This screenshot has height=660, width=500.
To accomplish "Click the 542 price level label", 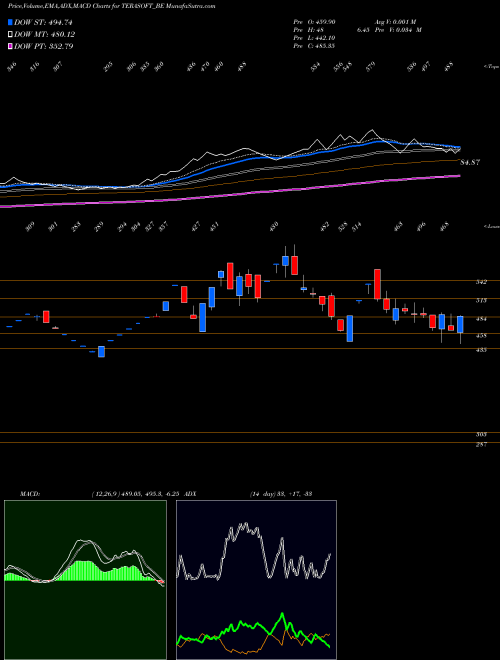I will click(x=481, y=282).
